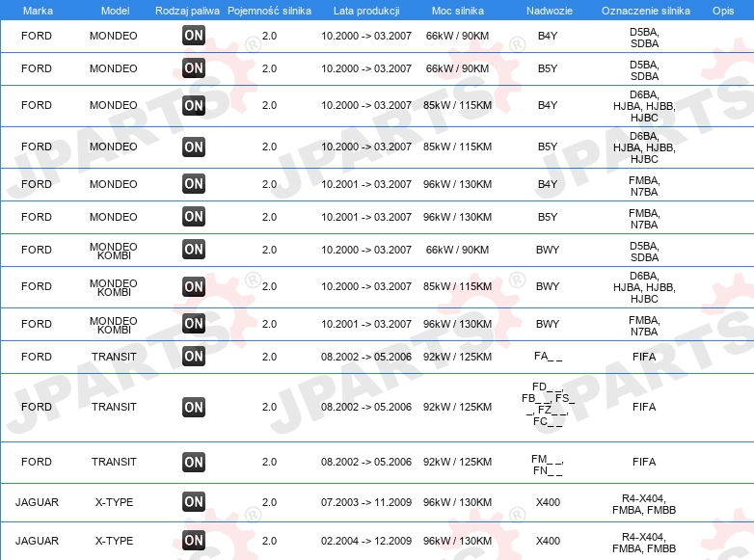Click the Opis column header
The width and height of the screenshot is (754, 560).
723,11
